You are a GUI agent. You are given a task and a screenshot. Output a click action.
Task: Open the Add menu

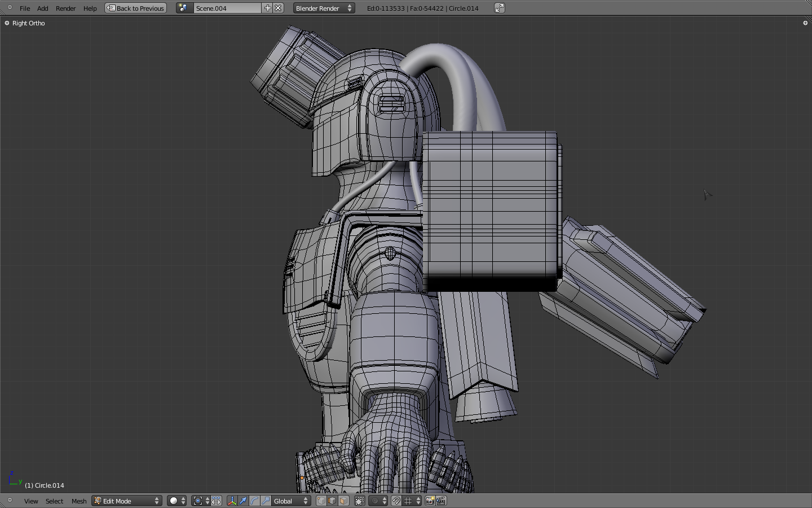(43, 8)
